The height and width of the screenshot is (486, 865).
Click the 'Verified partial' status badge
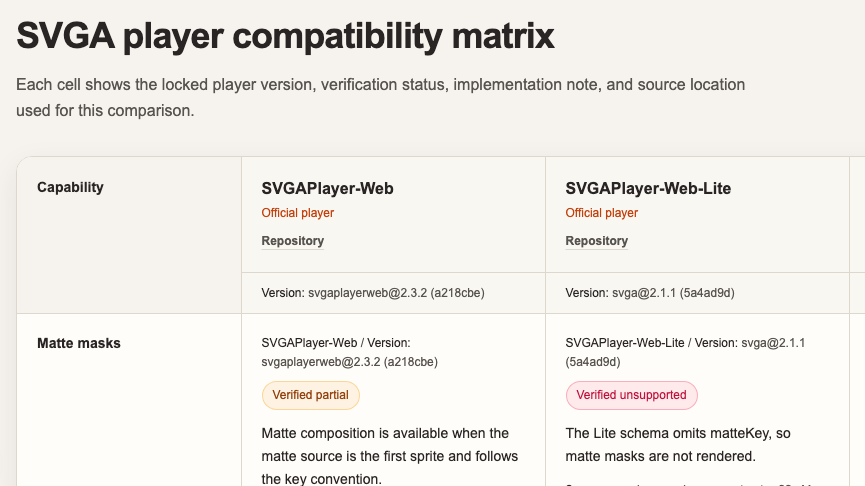point(311,395)
